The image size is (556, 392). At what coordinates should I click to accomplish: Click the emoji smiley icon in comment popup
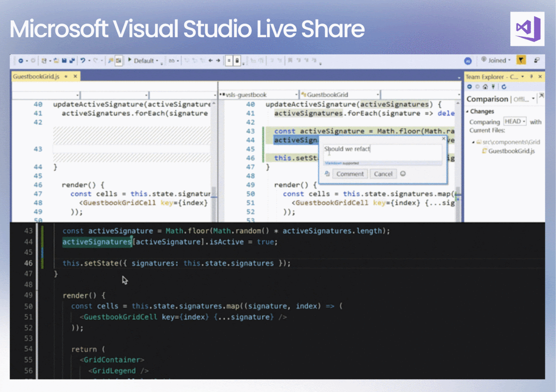(403, 174)
